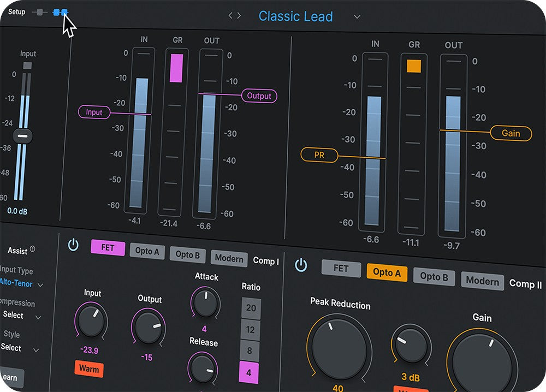Viewport: 546px width, 392px height.
Task: Click the Comp II OUT level meter
Action: coord(453,146)
